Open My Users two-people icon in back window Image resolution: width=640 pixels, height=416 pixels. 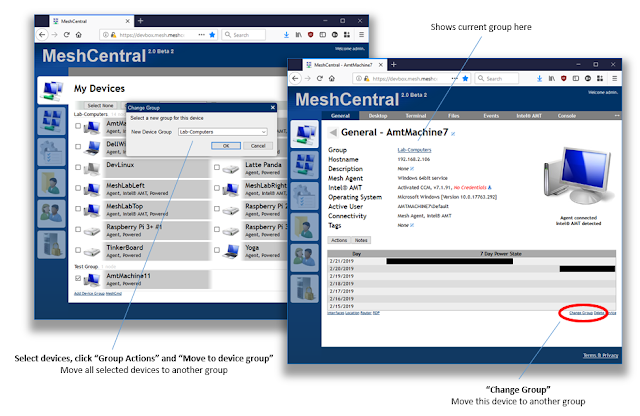51,214
